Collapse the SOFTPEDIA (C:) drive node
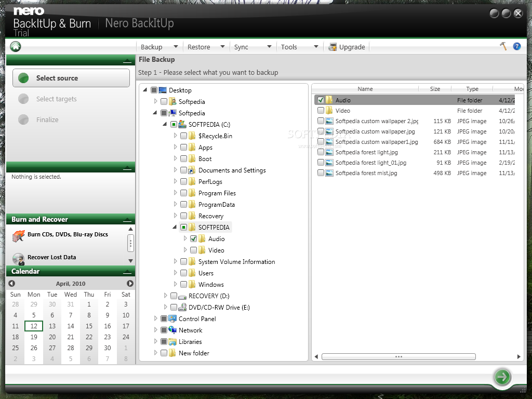Screen dimensions: 532x399 coord(165,124)
